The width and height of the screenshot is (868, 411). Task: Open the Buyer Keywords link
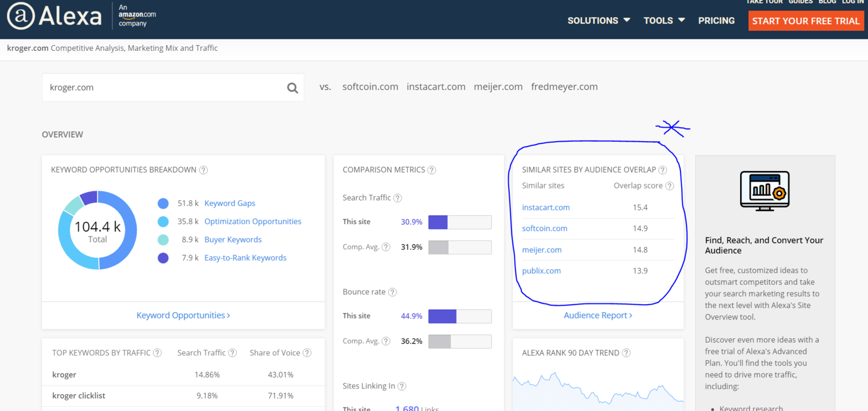(233, 240)
